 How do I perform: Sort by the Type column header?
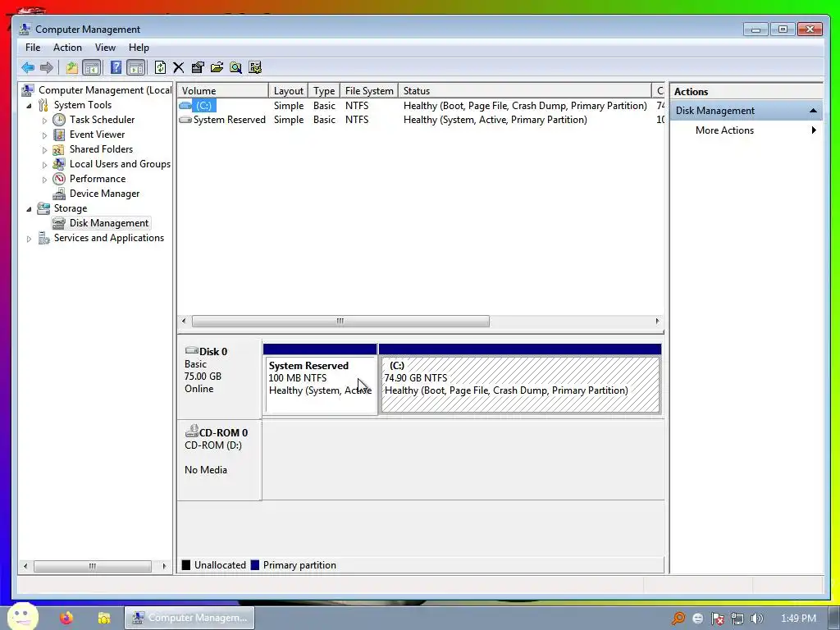tap(323, 90)
